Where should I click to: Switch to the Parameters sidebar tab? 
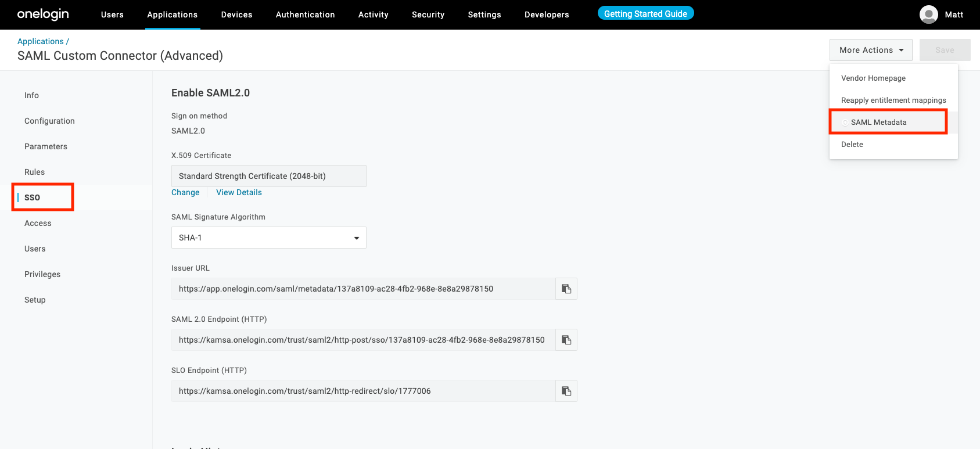tap(46, 146)
